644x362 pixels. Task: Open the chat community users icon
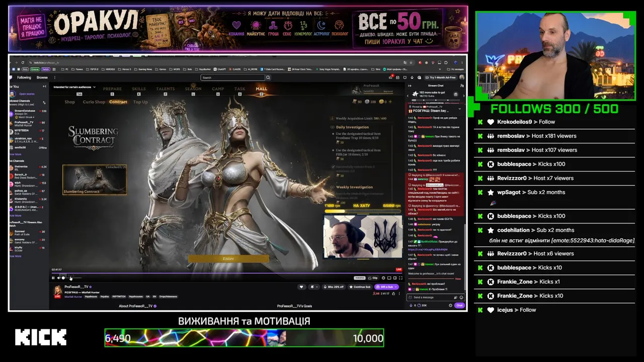(462, 85)
